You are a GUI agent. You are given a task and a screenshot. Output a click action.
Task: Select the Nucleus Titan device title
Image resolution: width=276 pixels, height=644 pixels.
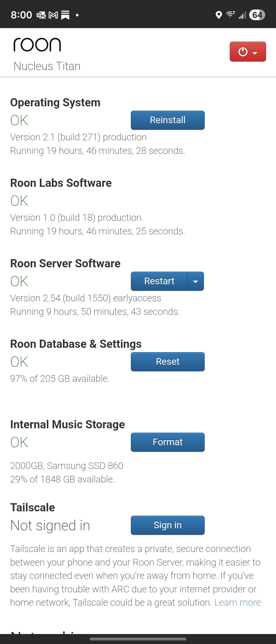47,66
